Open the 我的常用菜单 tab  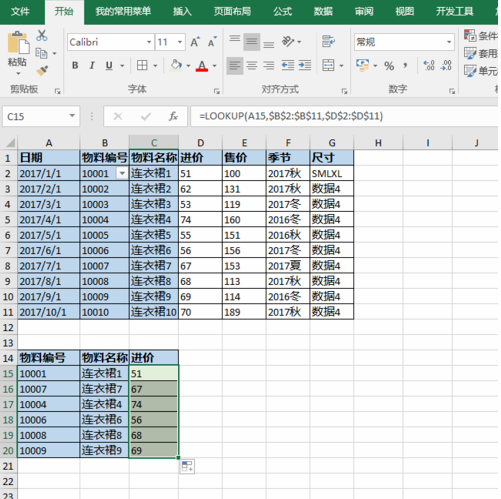pyautogui.click(x=123, y=12)
